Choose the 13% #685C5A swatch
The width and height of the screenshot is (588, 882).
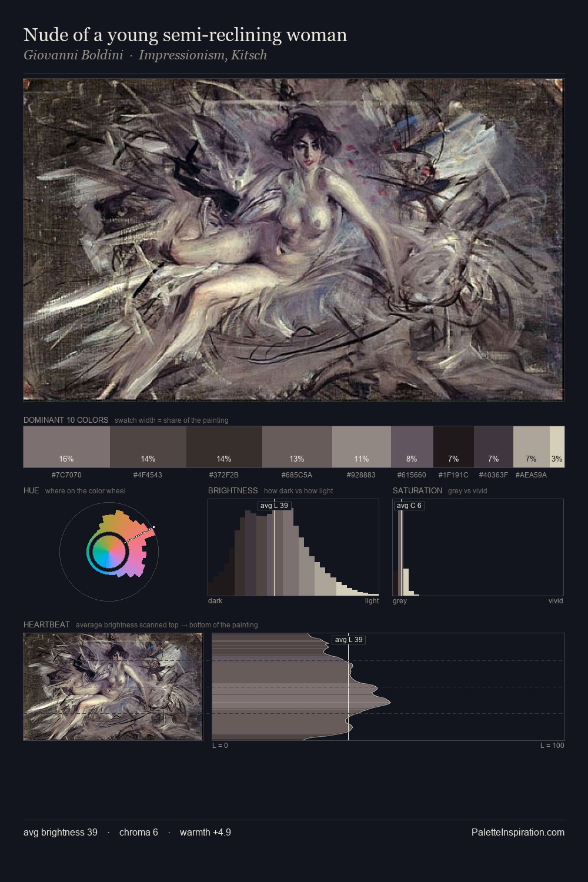pos(297,447)
